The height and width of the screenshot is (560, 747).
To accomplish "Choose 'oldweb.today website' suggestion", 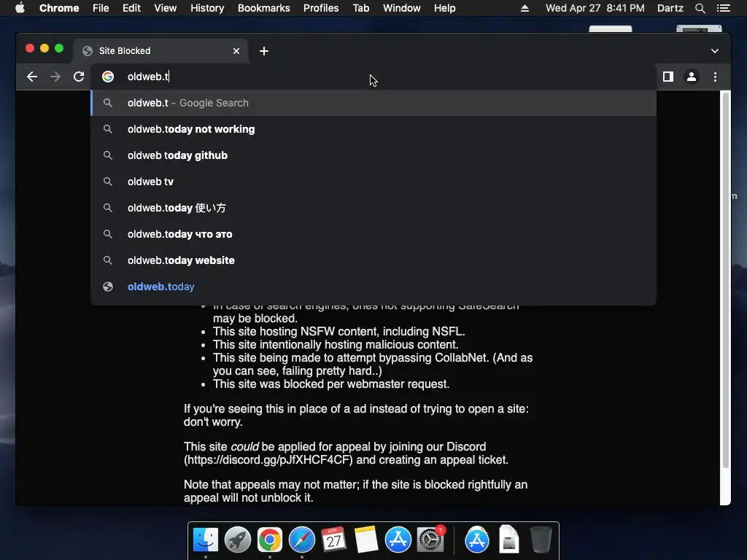I will pos(373,260).
